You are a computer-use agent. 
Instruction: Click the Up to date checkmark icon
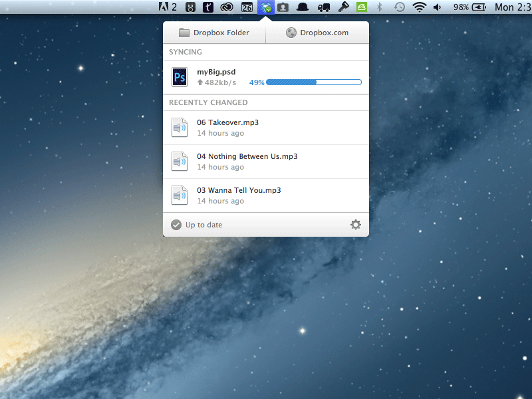176,225
